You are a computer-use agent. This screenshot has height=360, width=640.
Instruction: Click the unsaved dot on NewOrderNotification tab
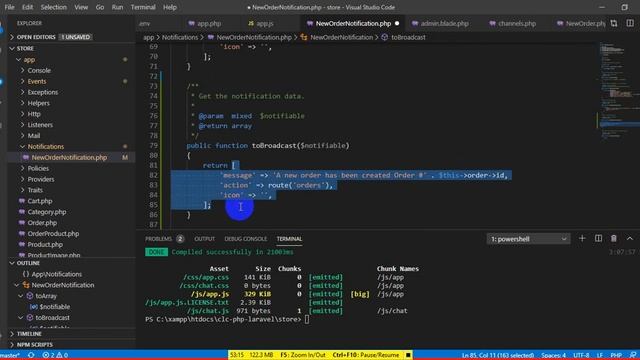coord(397,23)
